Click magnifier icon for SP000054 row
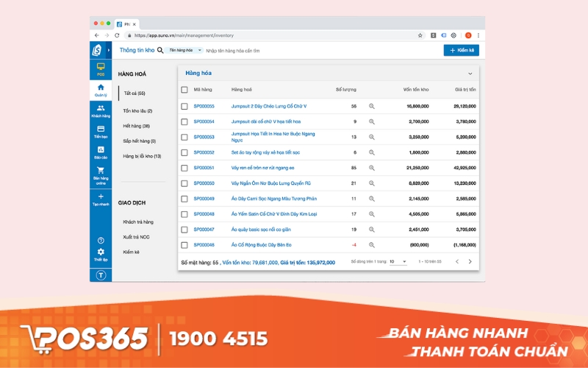This screenshot has width=588, height=368. [x=372, y=121]
